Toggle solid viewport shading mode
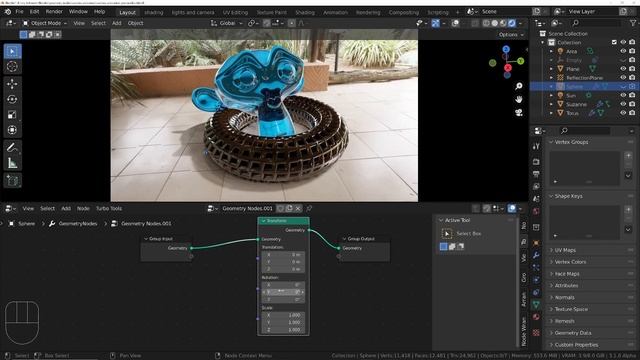 click(x=495, y=23)
